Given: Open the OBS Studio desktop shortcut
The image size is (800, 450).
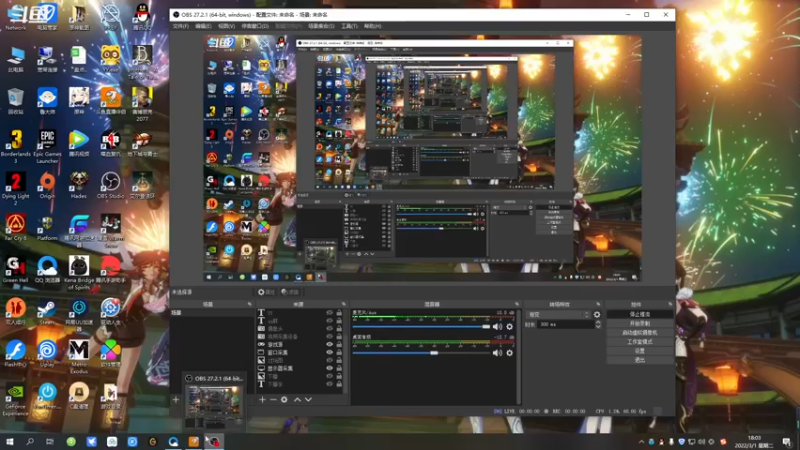Looking at the screenshot, I should 110,185.
